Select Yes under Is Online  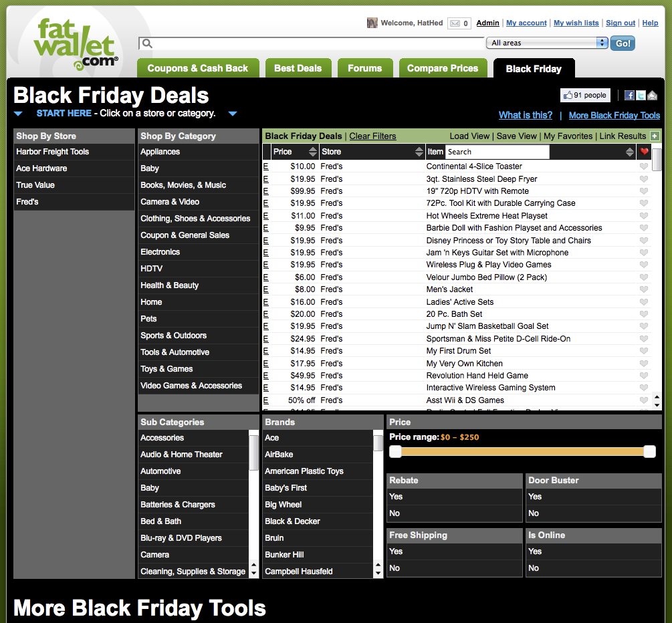point(594,551)
